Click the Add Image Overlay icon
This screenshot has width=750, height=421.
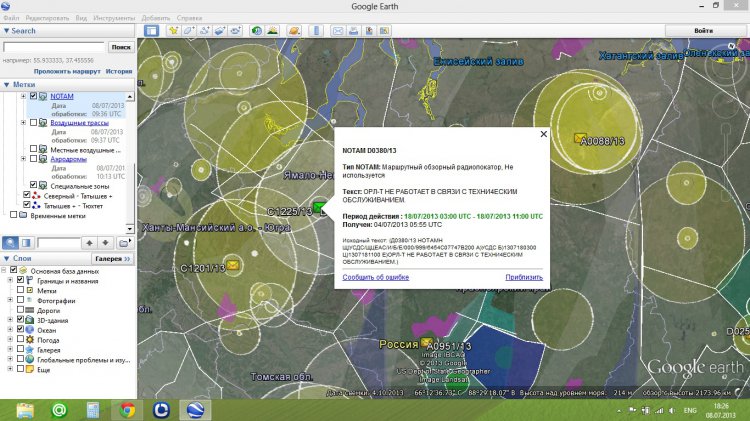point(220,31)
